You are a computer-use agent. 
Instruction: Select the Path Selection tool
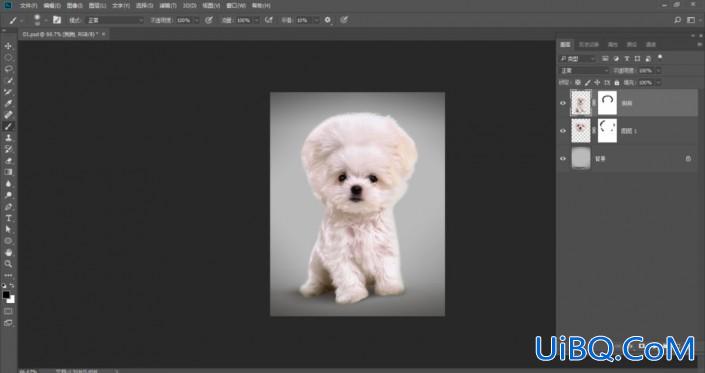click(x=8, y=229)
